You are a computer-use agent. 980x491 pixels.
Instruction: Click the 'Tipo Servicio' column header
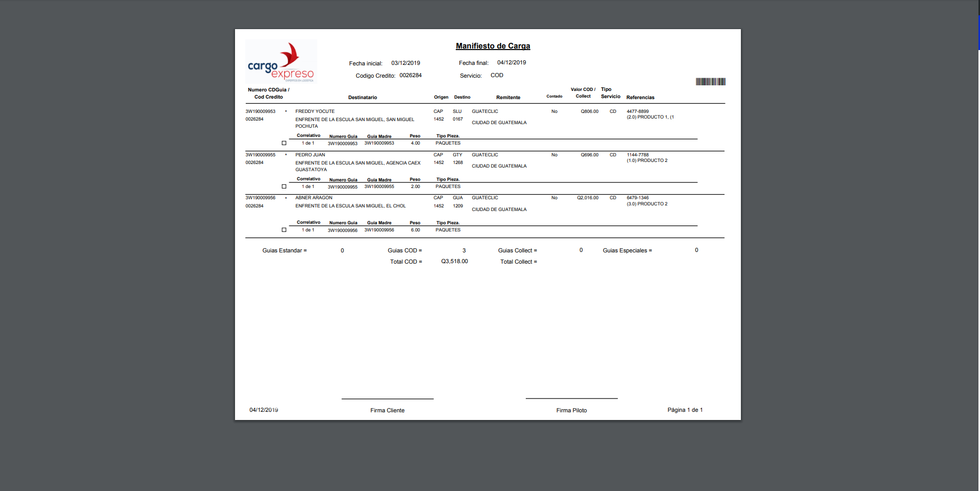click(611, 92)
